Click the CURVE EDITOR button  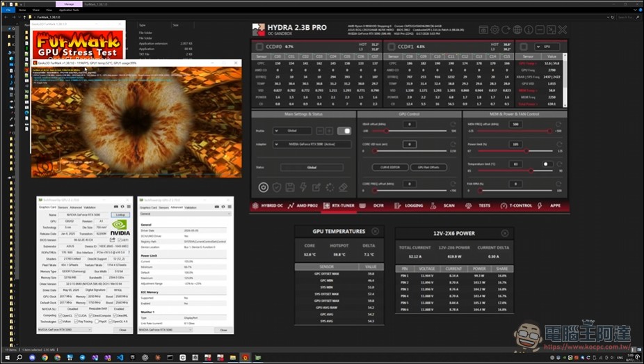coord(390,167)
